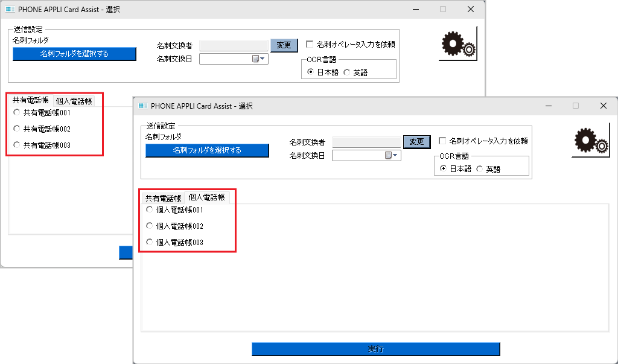Switch to 共有電話帳 tab in front window
The height and width of the screenshot is (364, 618).
(x=163, y=198)
